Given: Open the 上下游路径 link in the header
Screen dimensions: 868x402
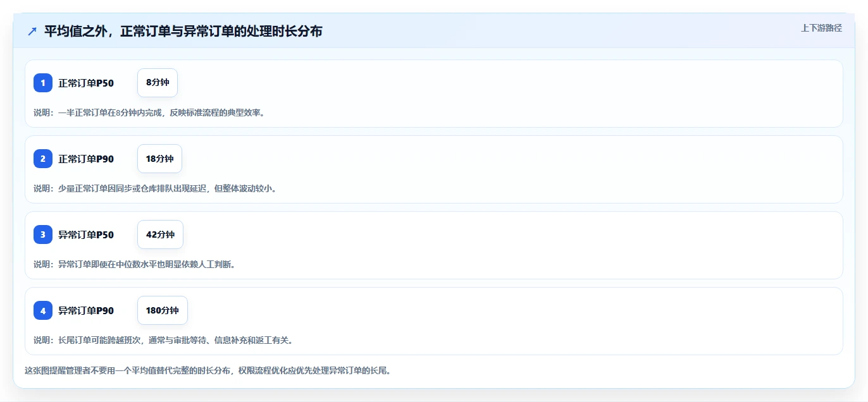Looking at the screenshot, I should pos(821,28).
